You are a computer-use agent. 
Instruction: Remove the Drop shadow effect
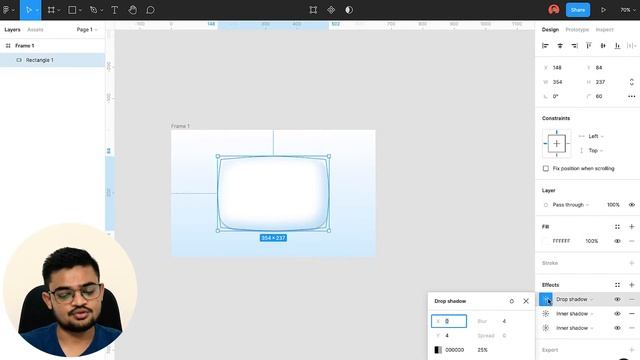pos(631,299)
